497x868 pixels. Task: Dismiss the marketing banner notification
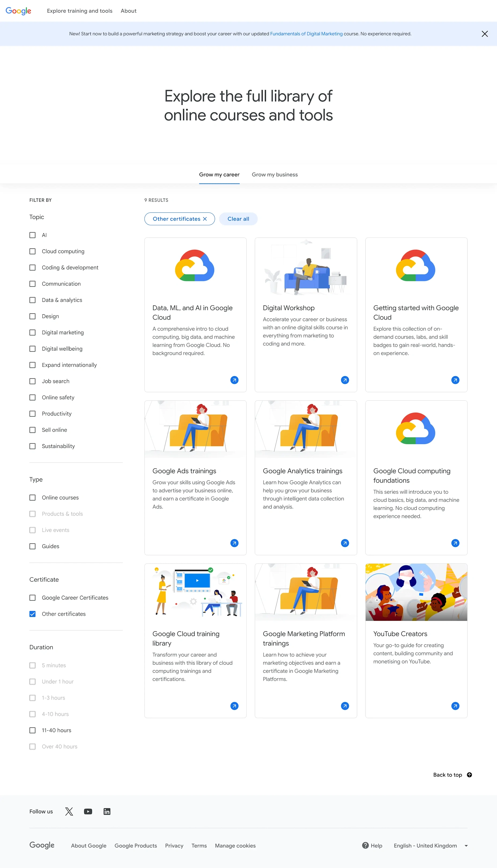(x=485, y=34)
